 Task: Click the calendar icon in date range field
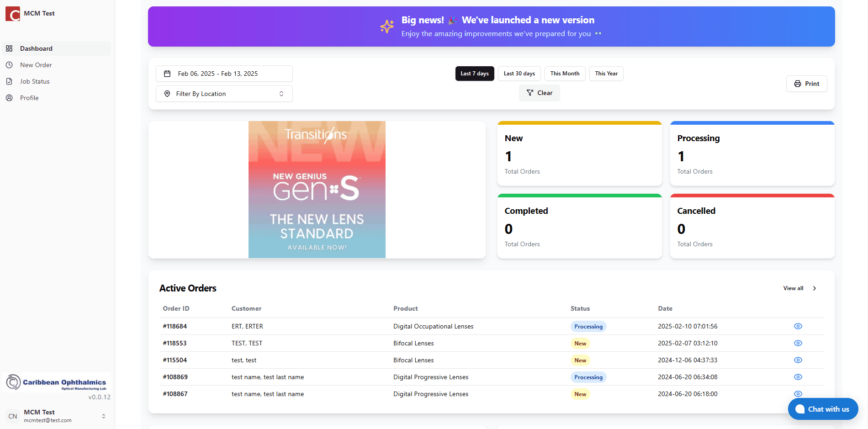pyautogui.click(x=167, y=74)
